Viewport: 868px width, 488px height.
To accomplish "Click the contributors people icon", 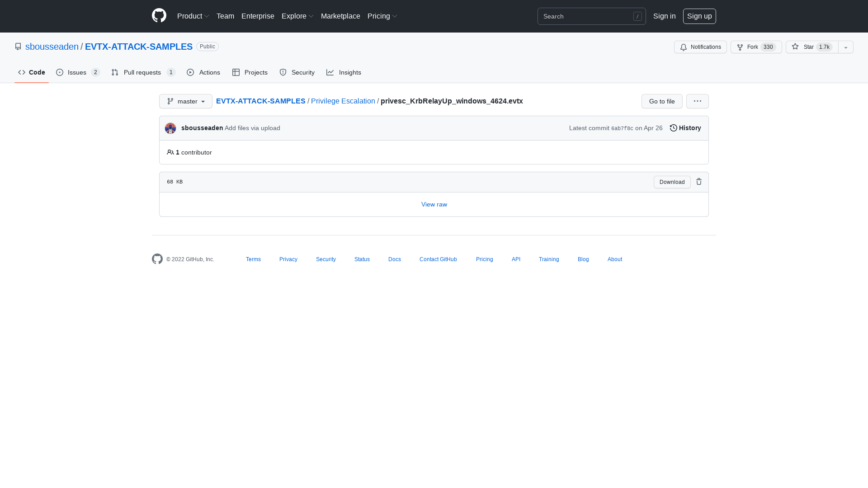I will point(170,152).
